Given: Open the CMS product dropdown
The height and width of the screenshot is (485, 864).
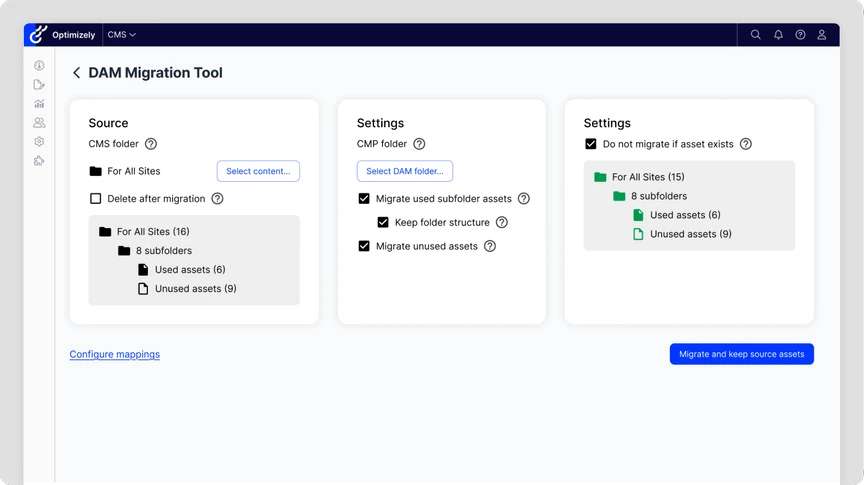Looking at the screenshot, I should (x=121, y=35).
